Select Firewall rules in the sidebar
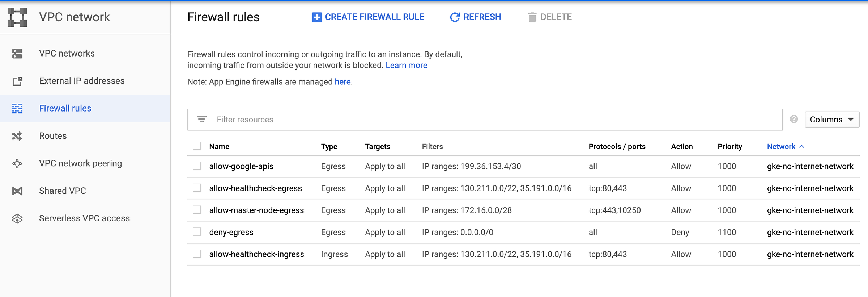This screenshot has height=297, width=868. click(x=65, y=109)
